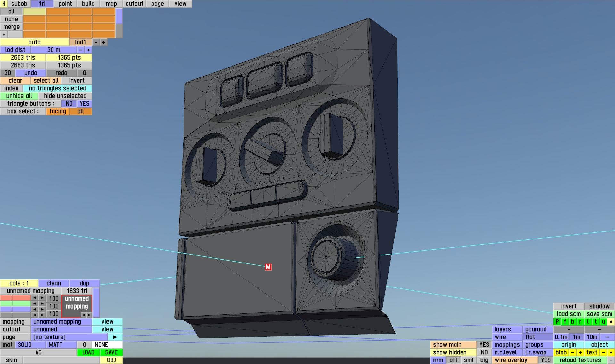Increase blob size with plus button
Screen dimensions: 615x364
pyautogui.click(x=580, y=352)
